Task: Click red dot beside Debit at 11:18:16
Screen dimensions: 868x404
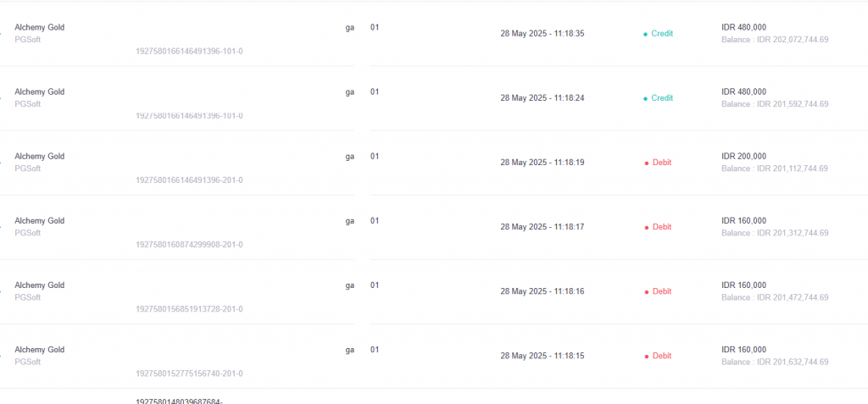Action: 647,292
